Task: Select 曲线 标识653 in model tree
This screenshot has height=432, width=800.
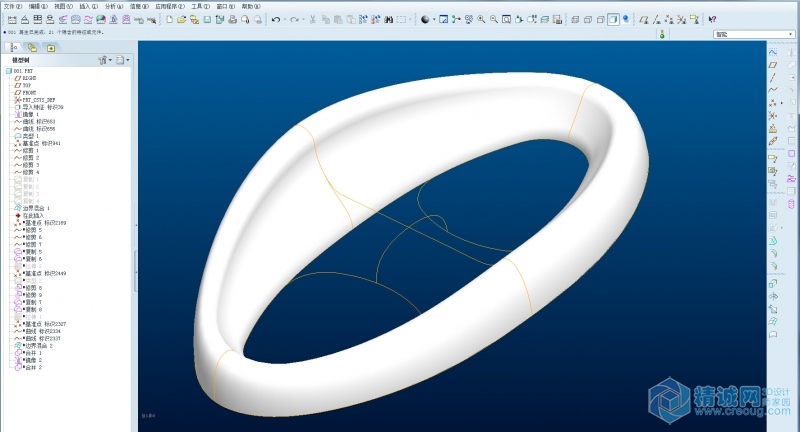Action: (35, 121)
